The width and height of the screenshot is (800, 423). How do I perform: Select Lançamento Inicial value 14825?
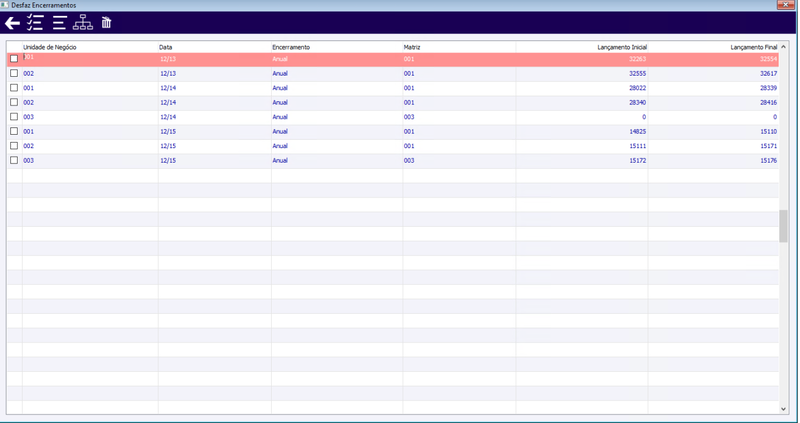pos(637,131)
